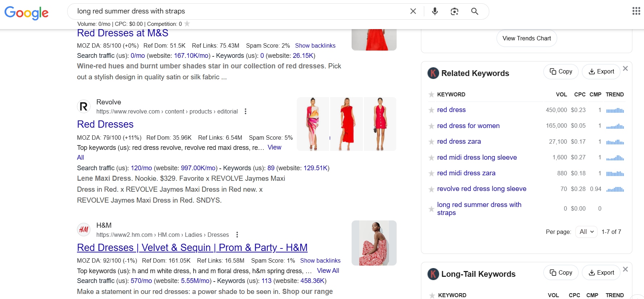Open the first Revolve dress thumbnail

tap(313, 124)
